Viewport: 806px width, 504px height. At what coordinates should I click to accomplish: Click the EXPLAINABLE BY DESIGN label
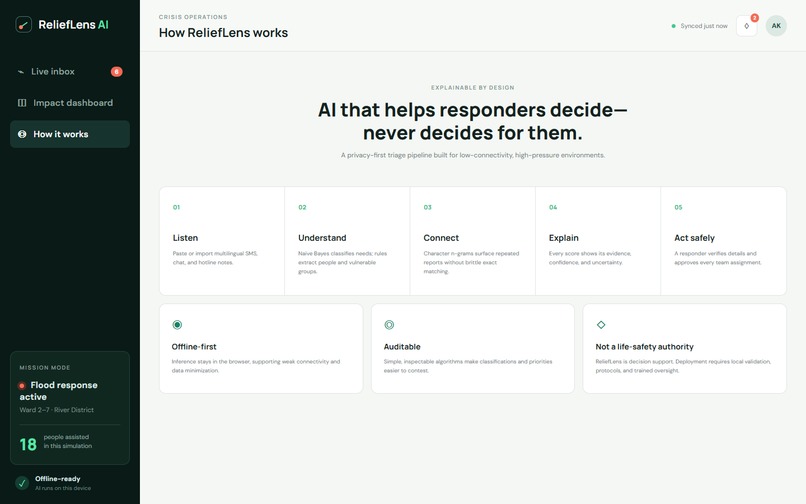[472, 87]
